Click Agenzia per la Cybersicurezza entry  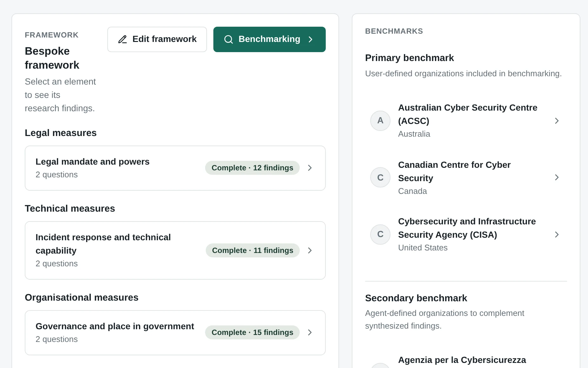click(x=462, y=360)
